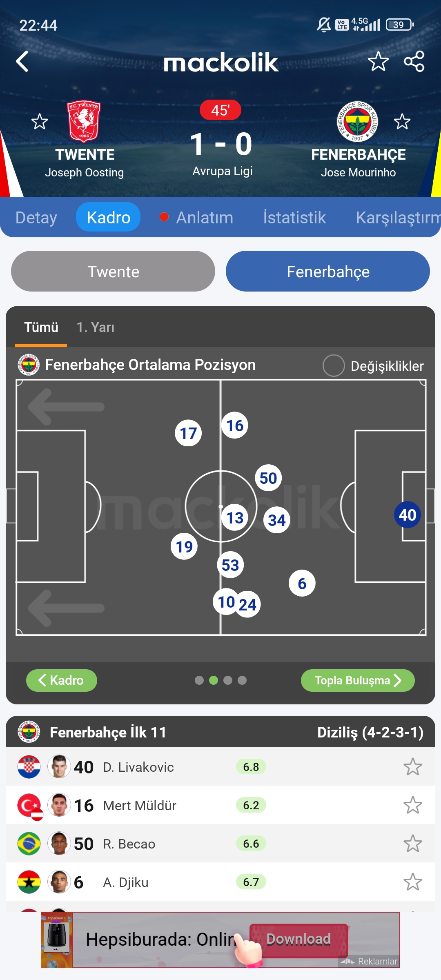The height and width of the screenshot is (980, 441).
Task: Open the İstatistik tab
Action: point(294,217)
